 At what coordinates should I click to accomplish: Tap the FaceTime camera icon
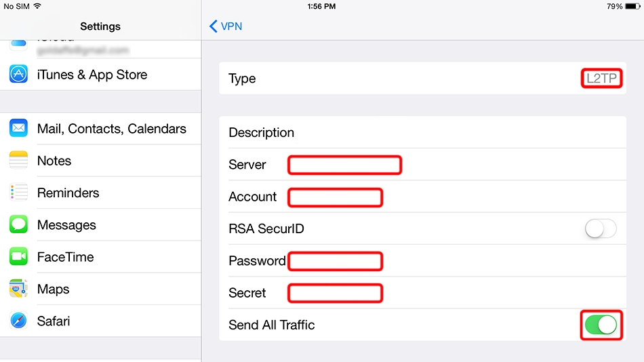tap(18, 257)
